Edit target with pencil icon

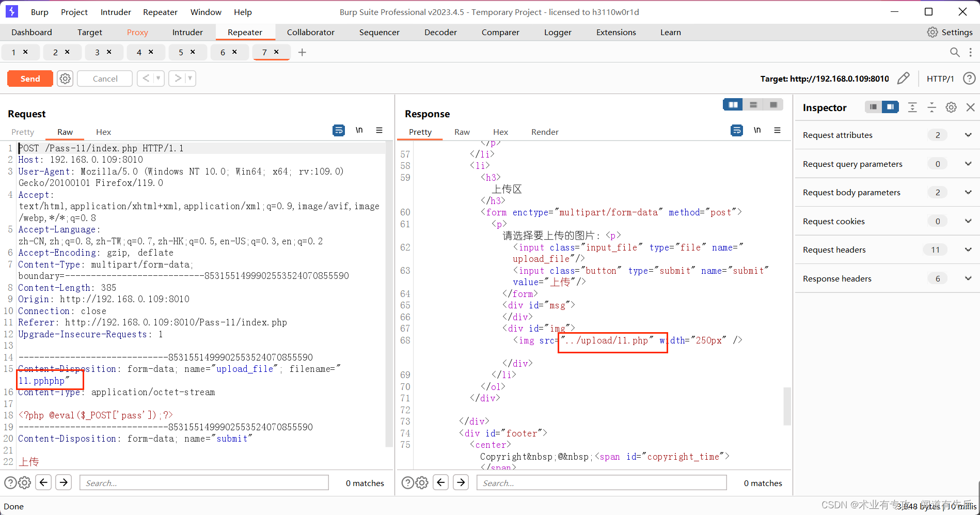click(903, 79)
